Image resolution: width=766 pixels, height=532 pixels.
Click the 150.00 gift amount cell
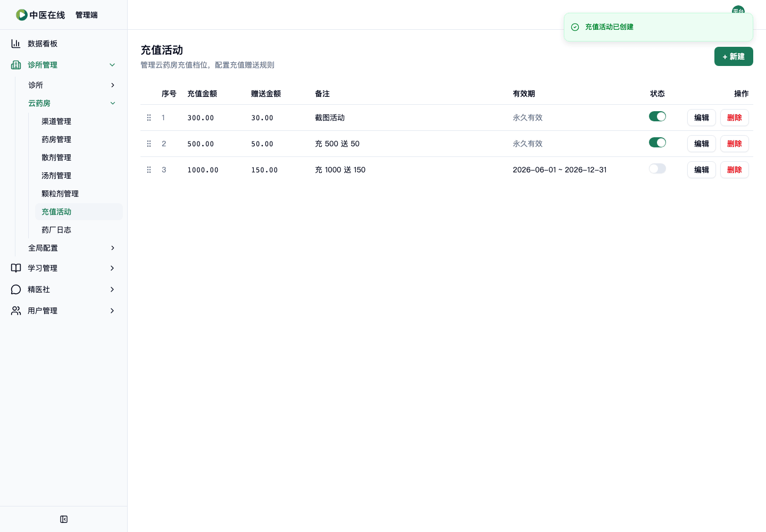(264, 170)
